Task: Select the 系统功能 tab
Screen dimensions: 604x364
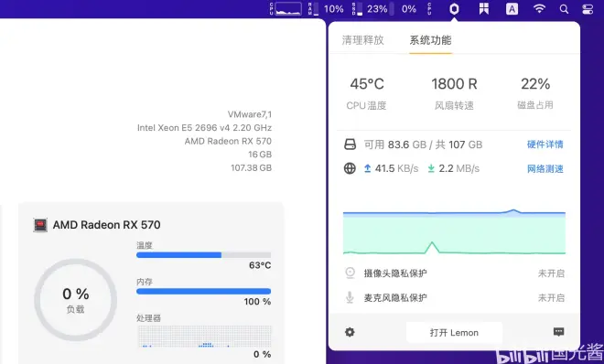Action: [x=430, y=40]
